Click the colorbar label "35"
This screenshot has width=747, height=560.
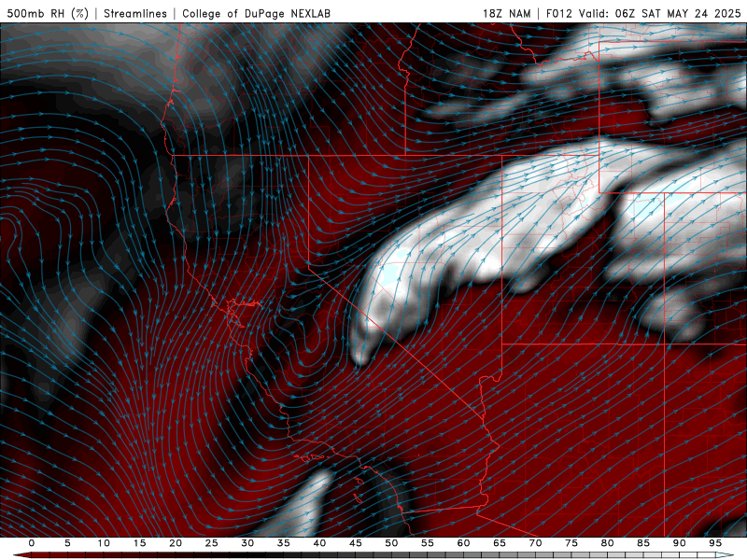pos(284,543)
